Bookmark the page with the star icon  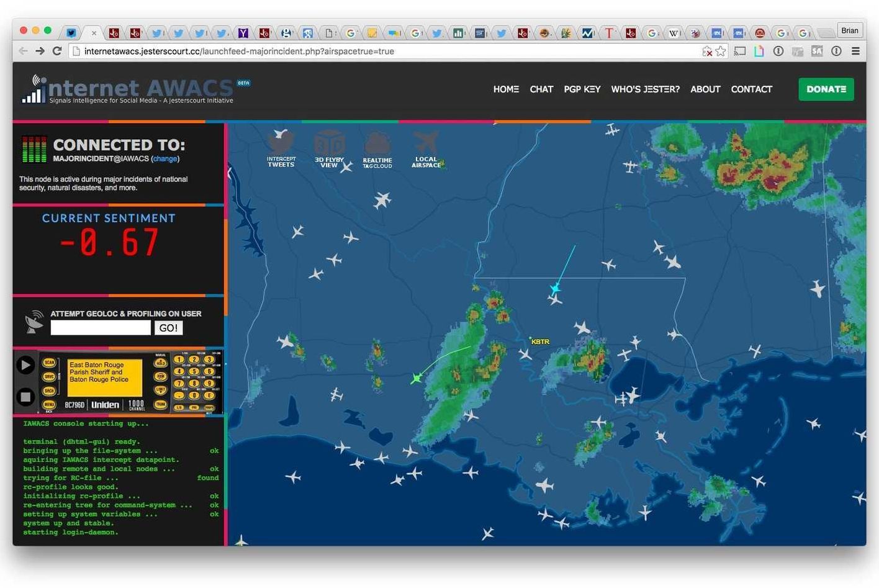[x=721, y=52]
